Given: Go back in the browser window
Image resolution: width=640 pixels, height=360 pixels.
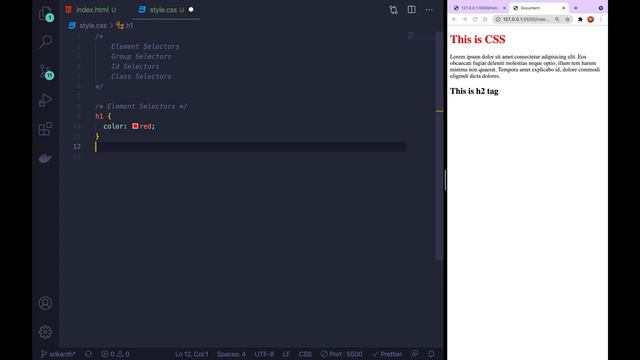Looking at the screenshot, I should (x=454, y=19).
